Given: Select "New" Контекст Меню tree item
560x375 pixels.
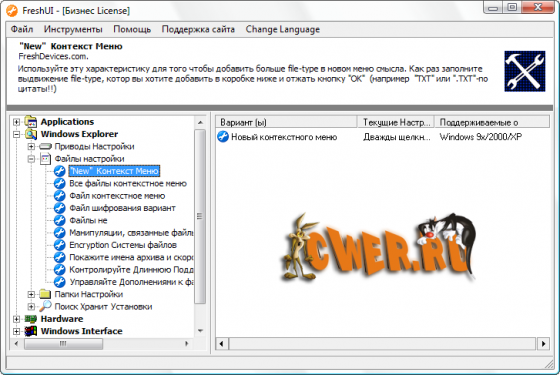Looking at the screenshot, I should pos(114,171).
